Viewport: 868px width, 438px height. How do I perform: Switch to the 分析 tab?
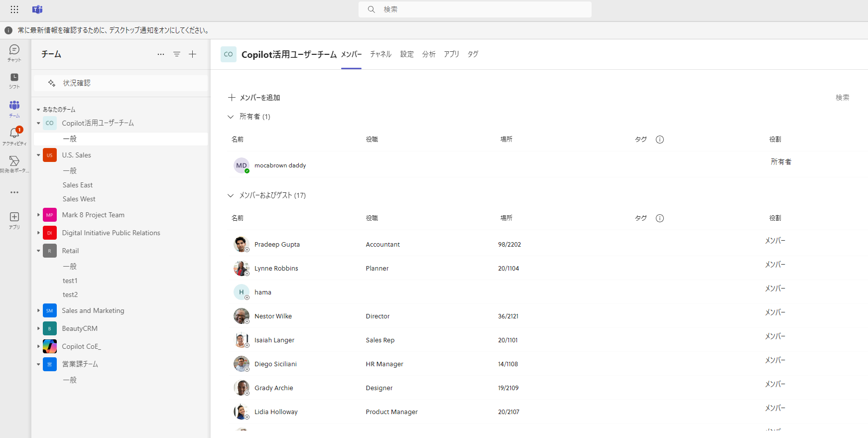(429, 54)
